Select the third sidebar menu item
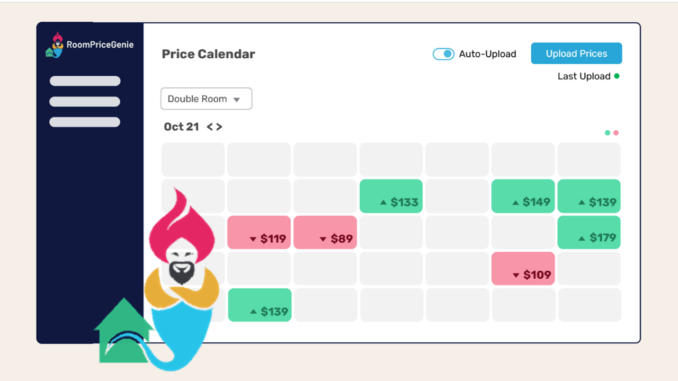678x381 pixels. [x=85, y=122]
